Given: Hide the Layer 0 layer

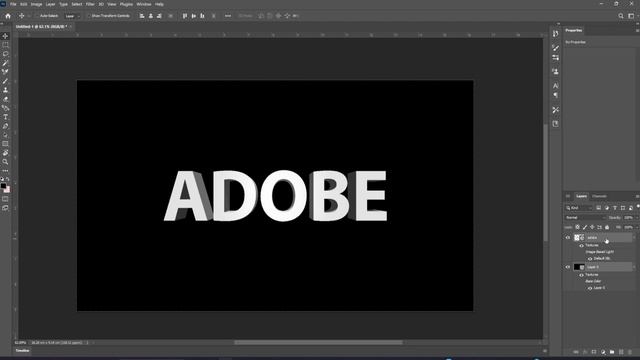Looking at the screenshot, I should click(568, 267).
